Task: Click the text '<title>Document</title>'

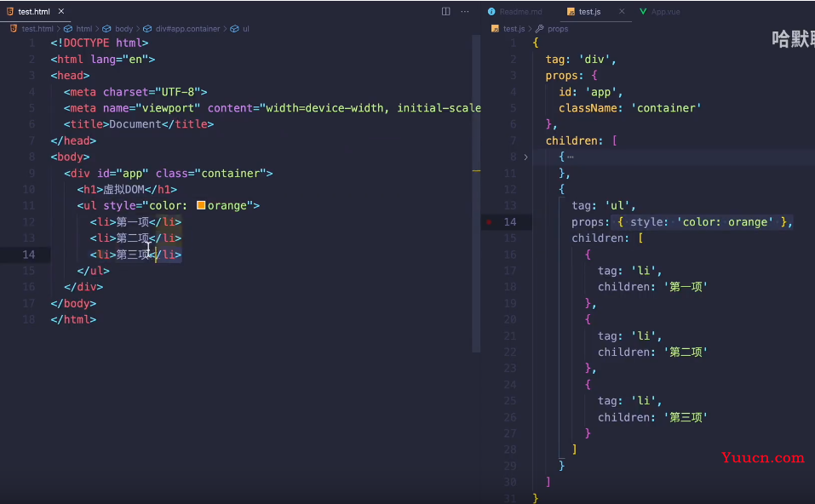Action: (x=139, y=124)
